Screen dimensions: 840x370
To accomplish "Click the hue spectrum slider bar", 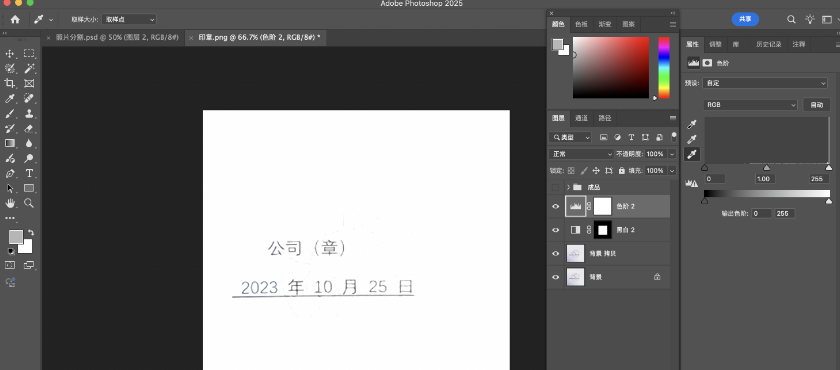I will [664, 67].
